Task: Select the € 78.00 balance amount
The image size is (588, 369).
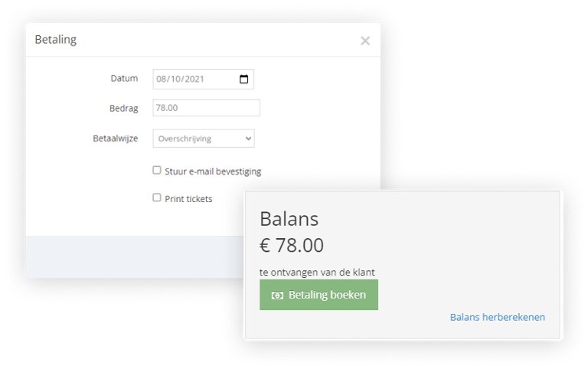Action: [x=292, y=246]
